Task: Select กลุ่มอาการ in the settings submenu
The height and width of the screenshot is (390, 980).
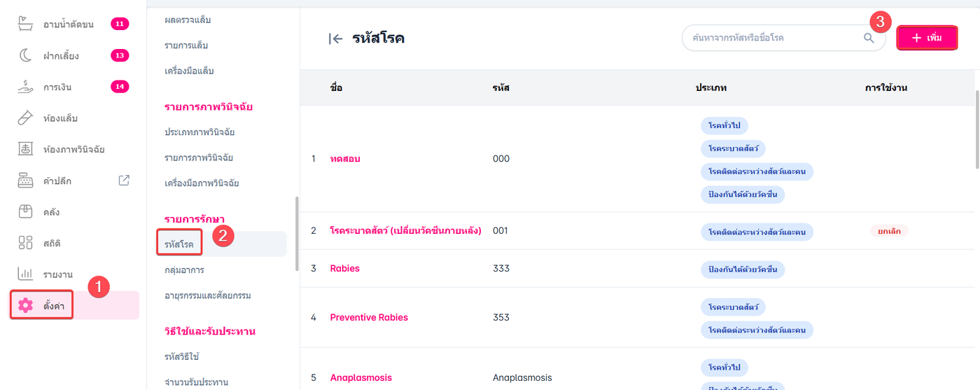Action: 184,270
